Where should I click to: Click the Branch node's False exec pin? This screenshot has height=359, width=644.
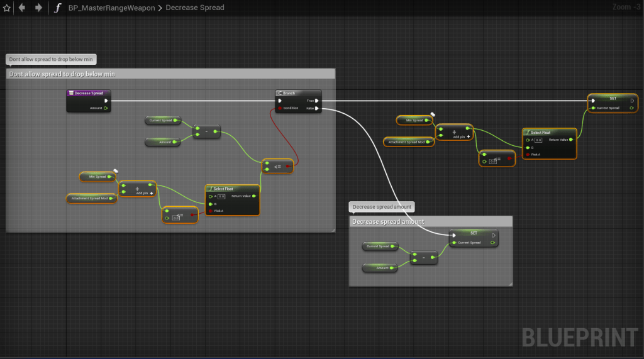(317, 108)
